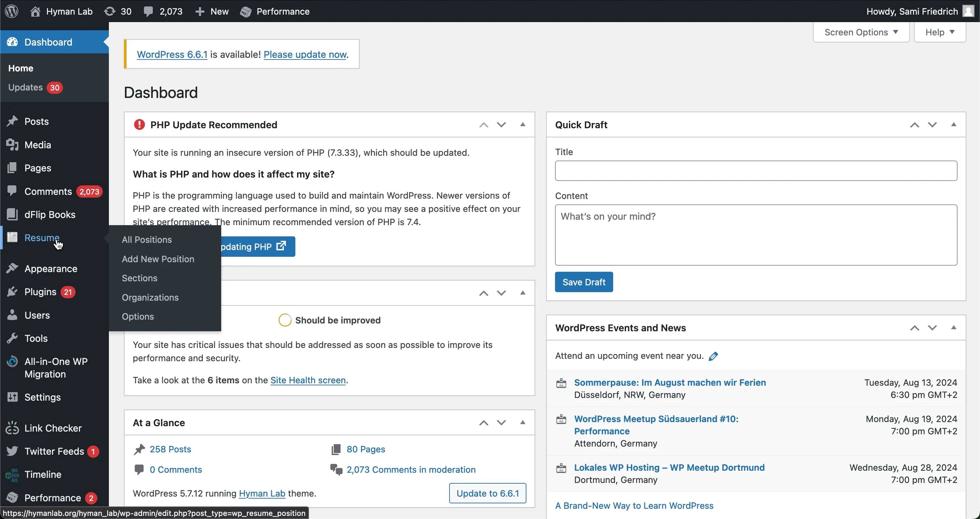This screenshot has height=519, width=980.
Task: Click the Hyman Lab home icon
Action: (35, 12)
